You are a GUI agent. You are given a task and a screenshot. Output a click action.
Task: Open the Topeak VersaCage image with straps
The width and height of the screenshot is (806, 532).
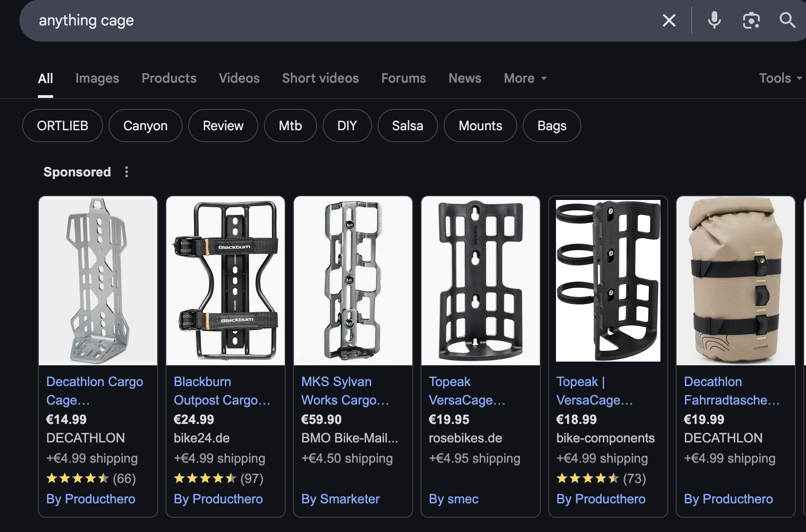[608, 281]
